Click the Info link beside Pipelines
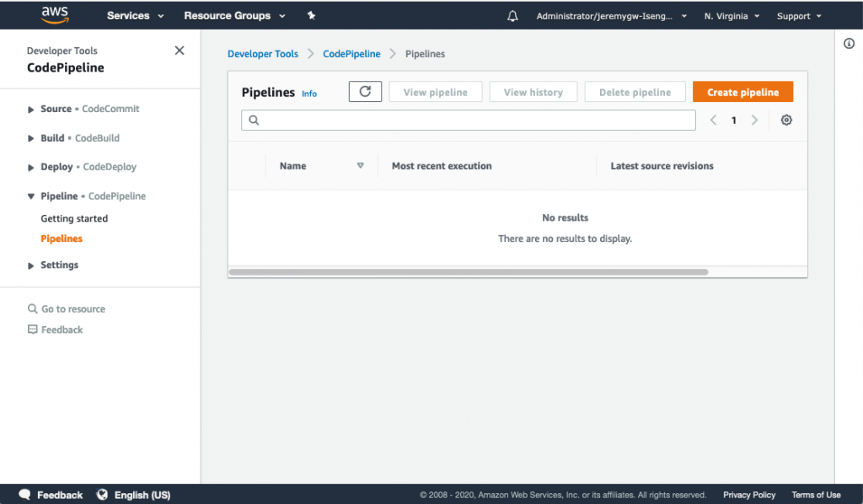 click(309, 94)
